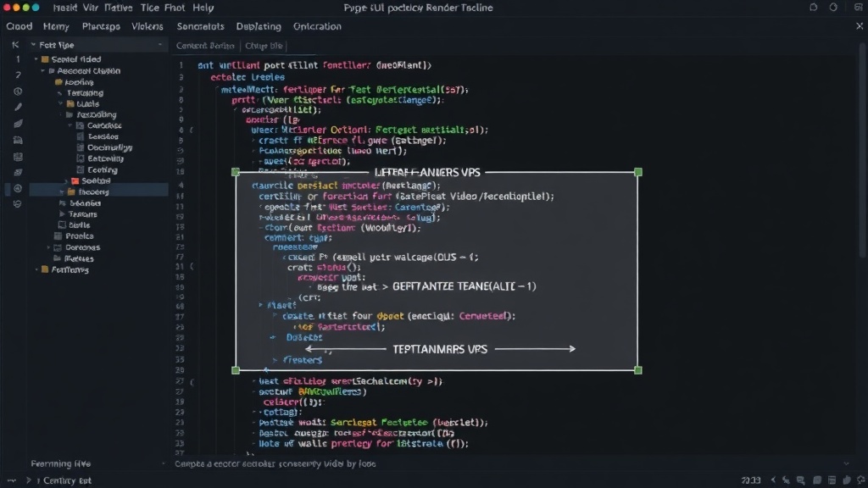Click the left chevron icon in status bar

pos(773,480)
